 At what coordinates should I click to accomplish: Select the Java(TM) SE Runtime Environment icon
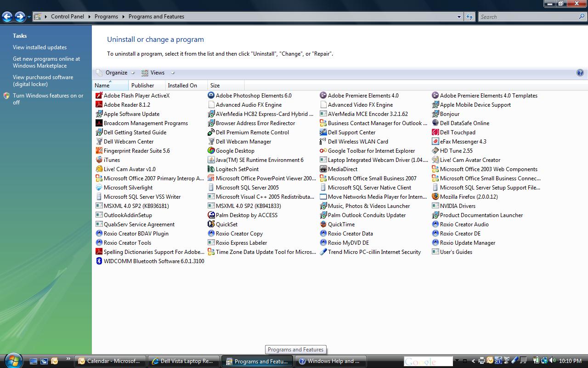pos(211,160)
